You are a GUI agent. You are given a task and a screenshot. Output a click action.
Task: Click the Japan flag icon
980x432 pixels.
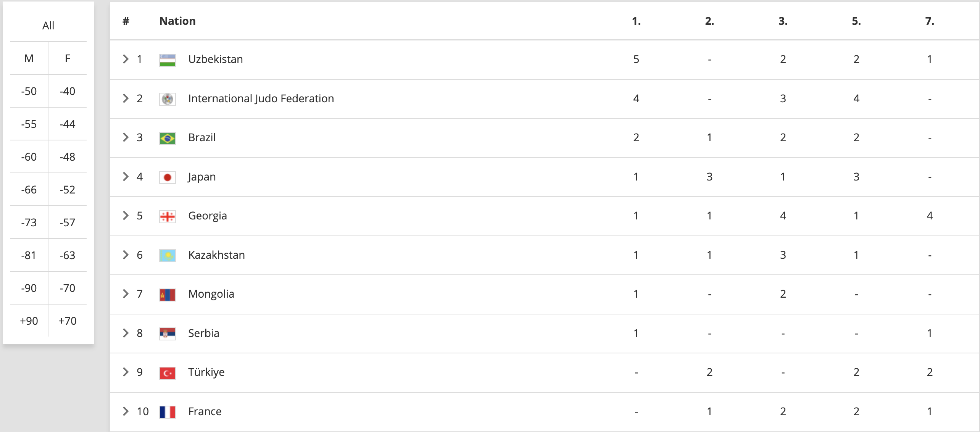(x=167, y=177)
